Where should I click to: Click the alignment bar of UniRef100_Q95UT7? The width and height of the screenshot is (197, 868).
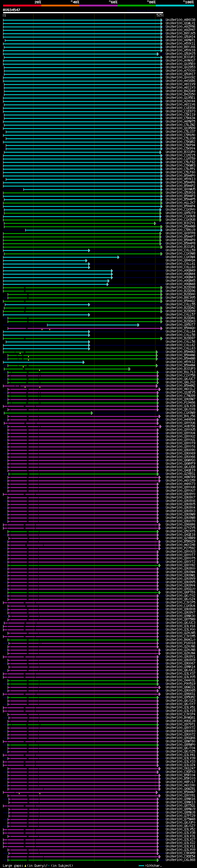[x=93, y=325]
